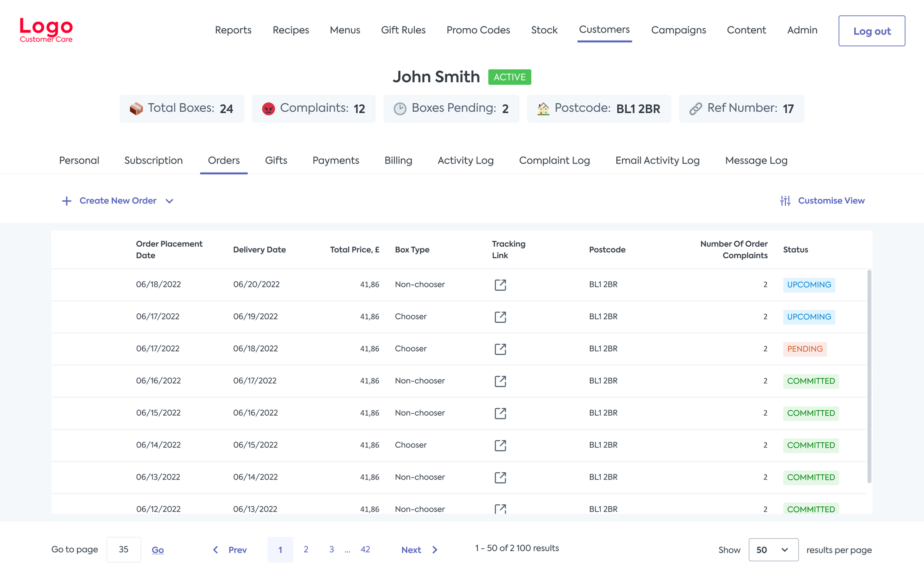
Task: Click Create New Order
Action: pyautogui.click(x=118, y=201)
